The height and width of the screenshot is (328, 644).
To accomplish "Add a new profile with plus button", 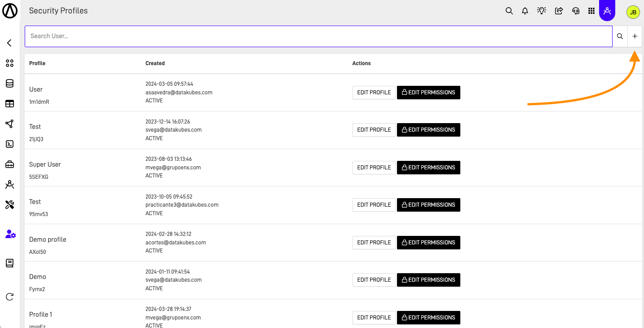I will coord(635,36).
